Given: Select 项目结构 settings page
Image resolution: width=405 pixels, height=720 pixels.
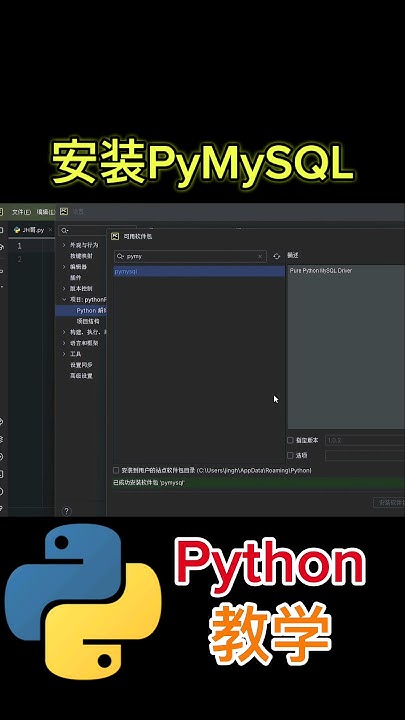Looking at the screenshot, I should click(88, 321).
